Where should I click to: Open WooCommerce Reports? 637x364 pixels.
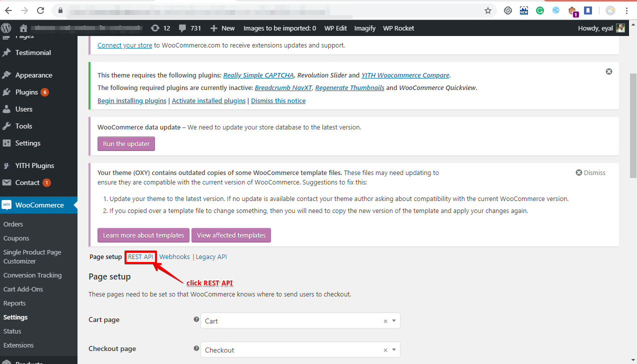[x=14, y=303]
